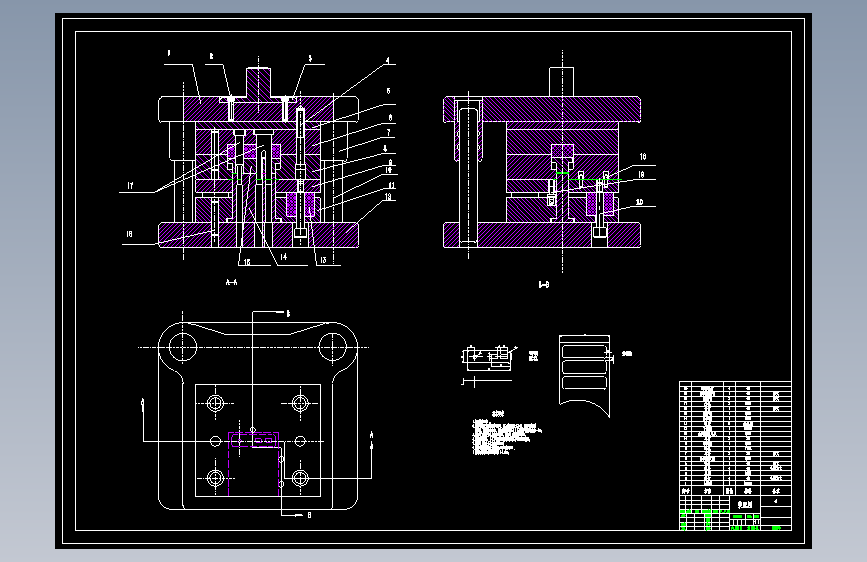The image size is (867, 562).
Task: Click the part callout number 4
Action: (x=388, y=60)
